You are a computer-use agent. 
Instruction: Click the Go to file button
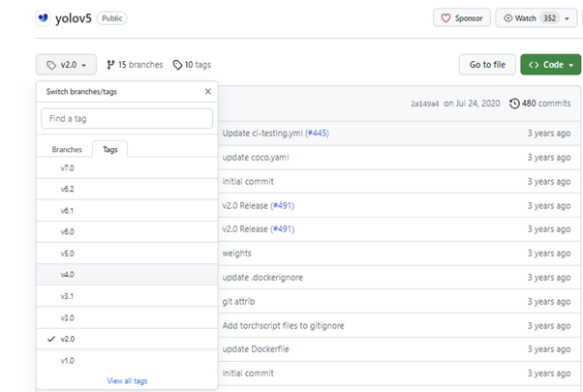click(487, 65)
